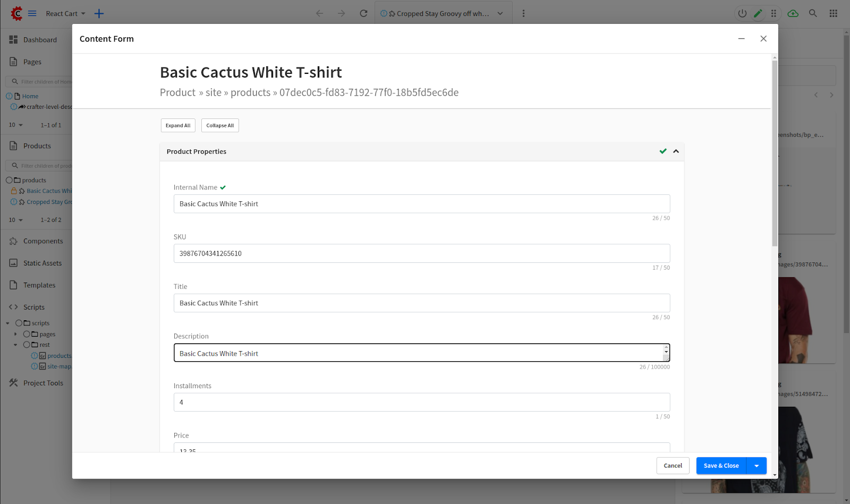
Task: Click the Cancel button
Action: point(673,466)
